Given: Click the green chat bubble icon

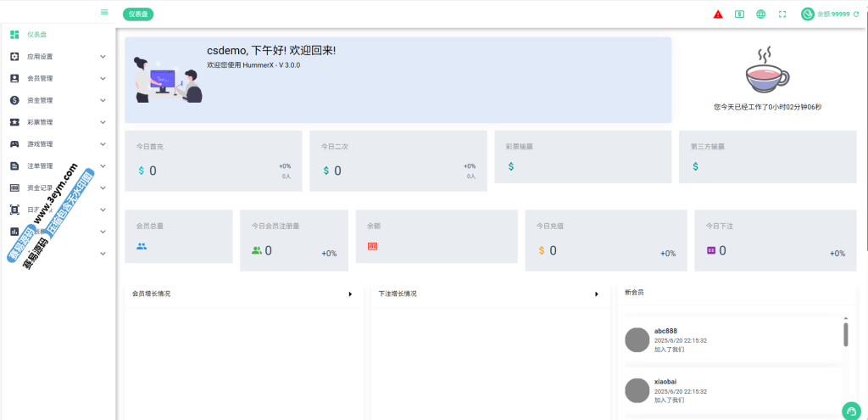Looking at the screenshot, I should [850, 410].
